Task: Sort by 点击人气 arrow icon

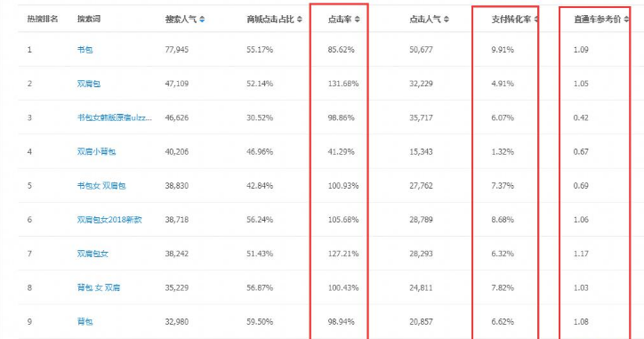Action: 447,20
